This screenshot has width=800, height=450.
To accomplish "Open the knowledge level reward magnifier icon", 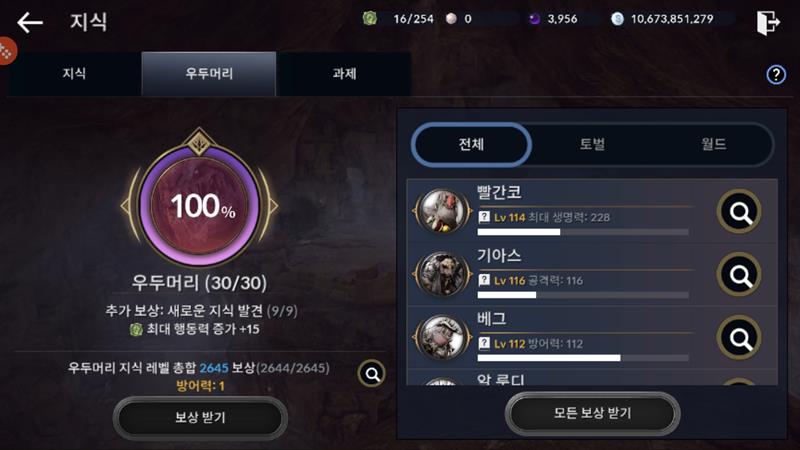I will [x=372, y=374].
